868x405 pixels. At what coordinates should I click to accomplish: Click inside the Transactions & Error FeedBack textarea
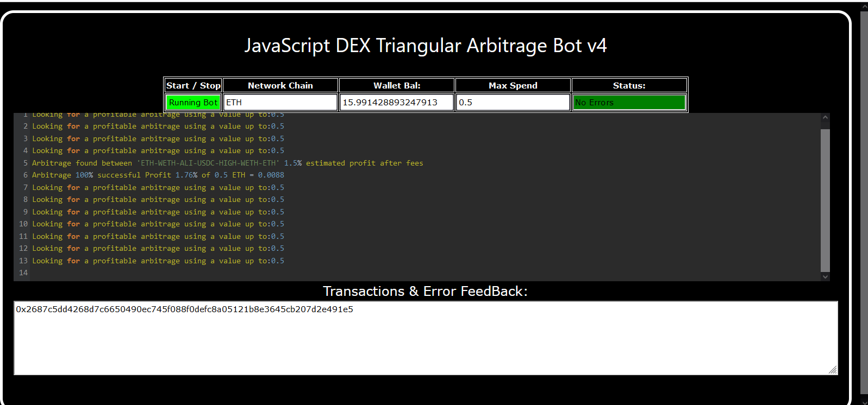[426, 338]
